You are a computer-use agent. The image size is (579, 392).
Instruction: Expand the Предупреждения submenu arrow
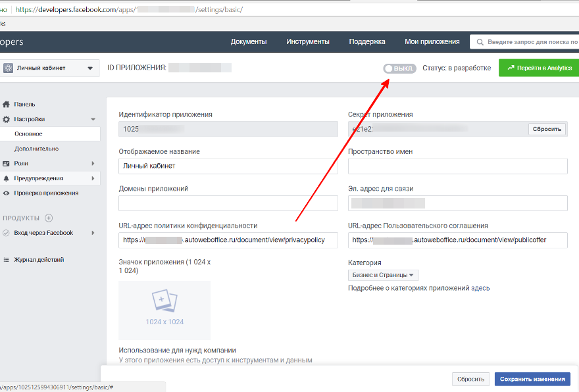(93, 178)
